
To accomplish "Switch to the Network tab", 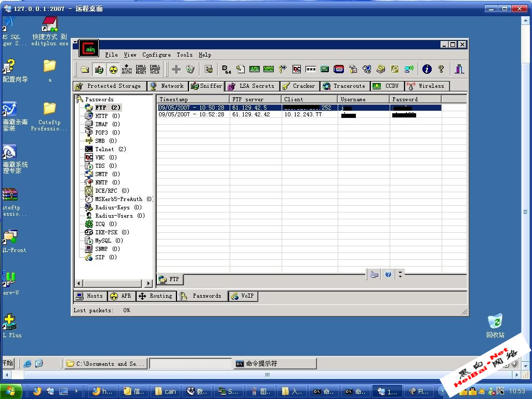I will click(168, 86).
